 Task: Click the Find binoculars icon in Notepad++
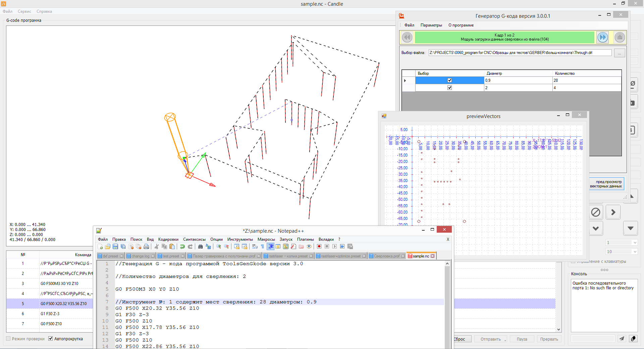[200, 247]
